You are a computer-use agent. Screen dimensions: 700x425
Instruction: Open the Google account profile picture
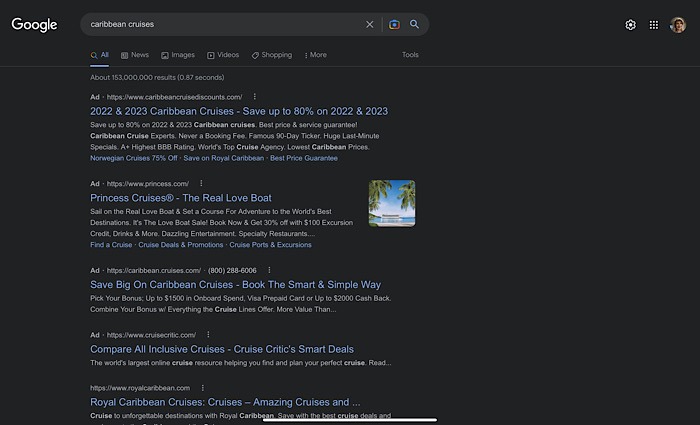tap(678, 25)
